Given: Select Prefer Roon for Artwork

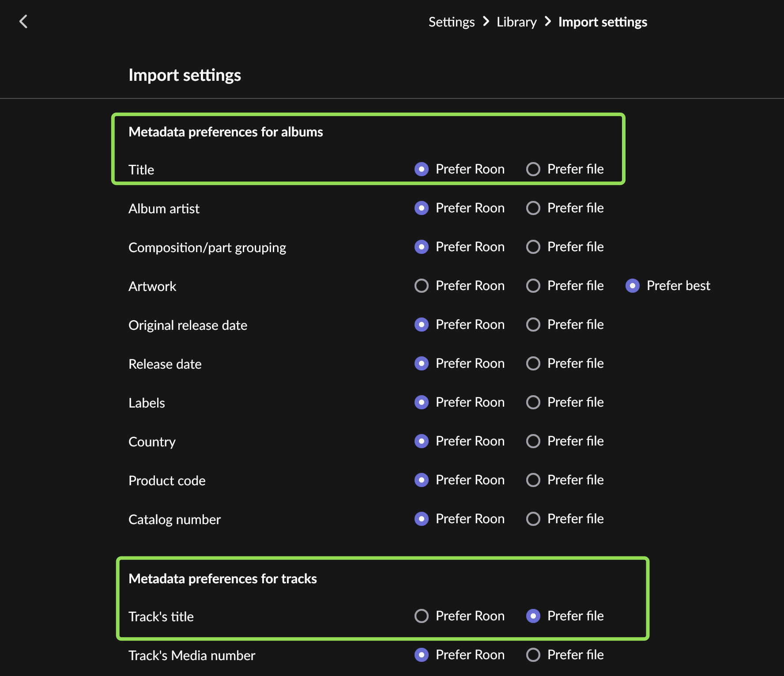Looking at the screenshot, I should coord(422,286).
